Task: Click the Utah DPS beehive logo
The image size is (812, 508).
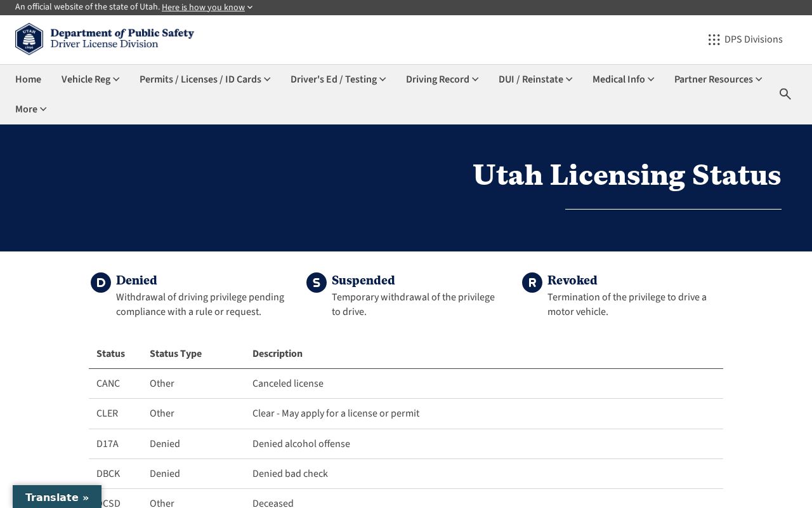Action: click(x=29, y=39)
